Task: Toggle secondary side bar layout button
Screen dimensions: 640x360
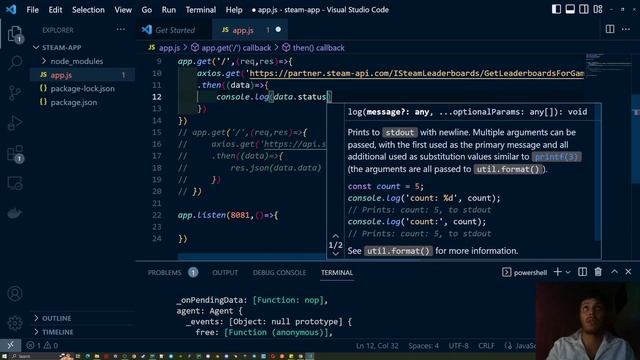Action: pos(584,9)
